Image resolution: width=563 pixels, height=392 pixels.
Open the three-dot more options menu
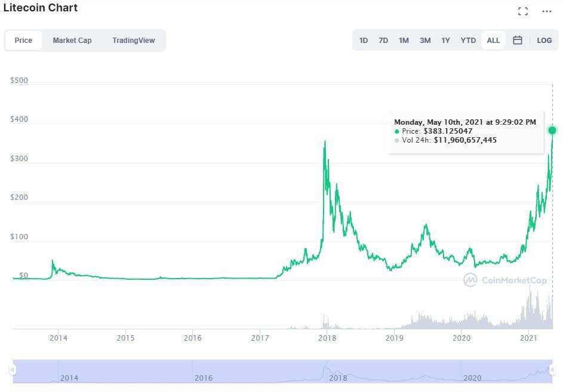coord(547,11)
